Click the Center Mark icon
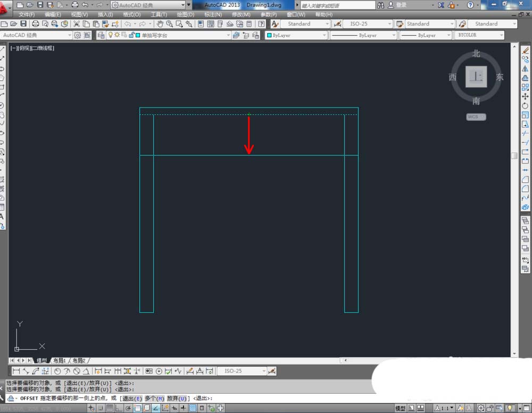Viewport: 532px width, 413px height. point(159,371)
